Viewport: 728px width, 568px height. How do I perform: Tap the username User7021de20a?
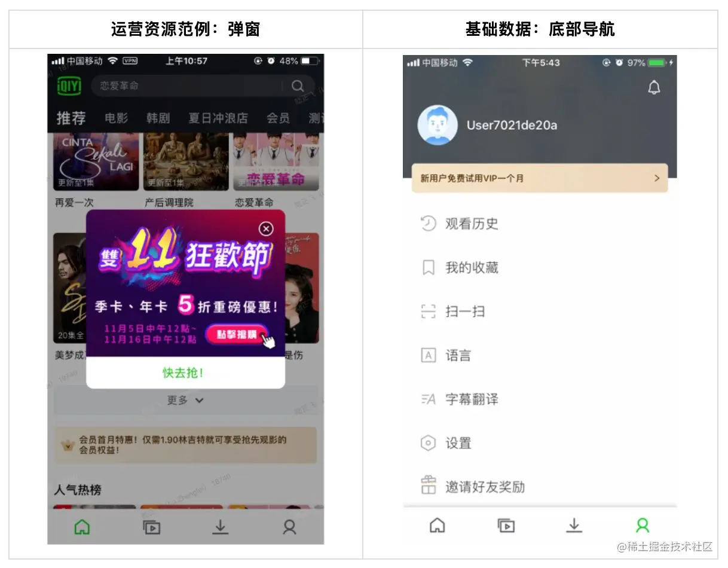(x=512, y=125)
